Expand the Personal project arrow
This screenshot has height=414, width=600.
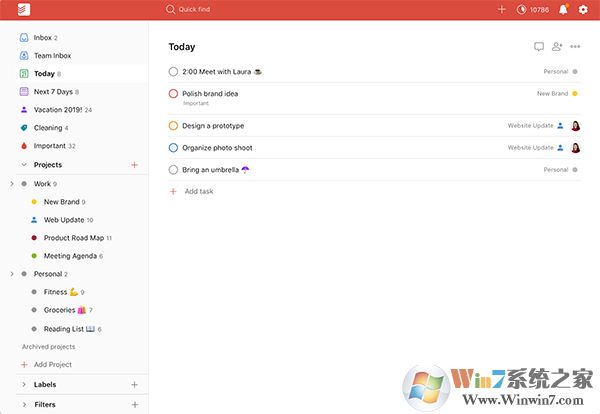pos(12,274)
